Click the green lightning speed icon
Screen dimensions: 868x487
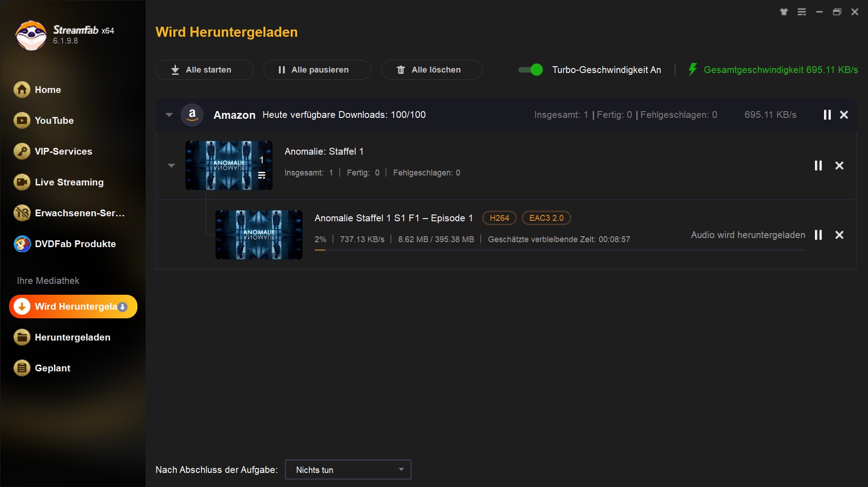692,69
